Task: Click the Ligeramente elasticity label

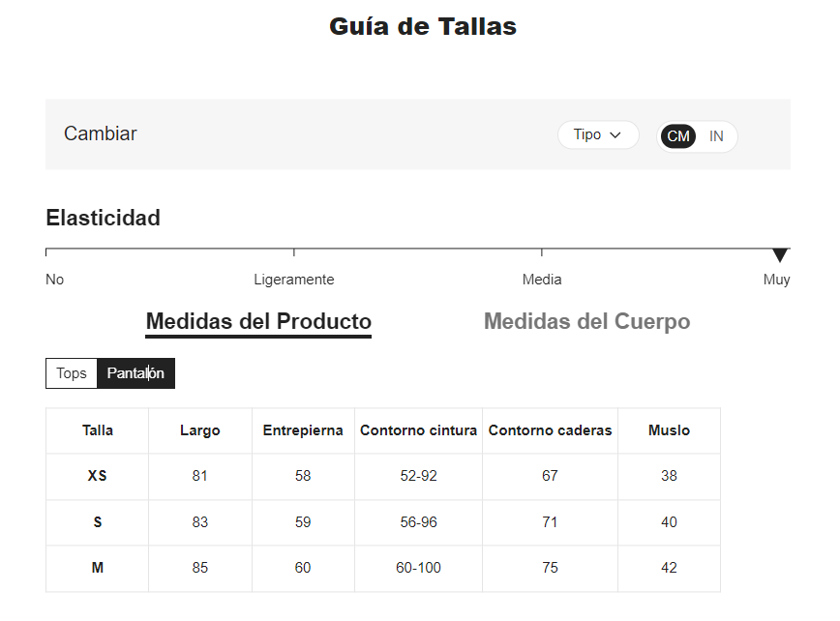Action: pyautogui.click(x=294, y=280)
